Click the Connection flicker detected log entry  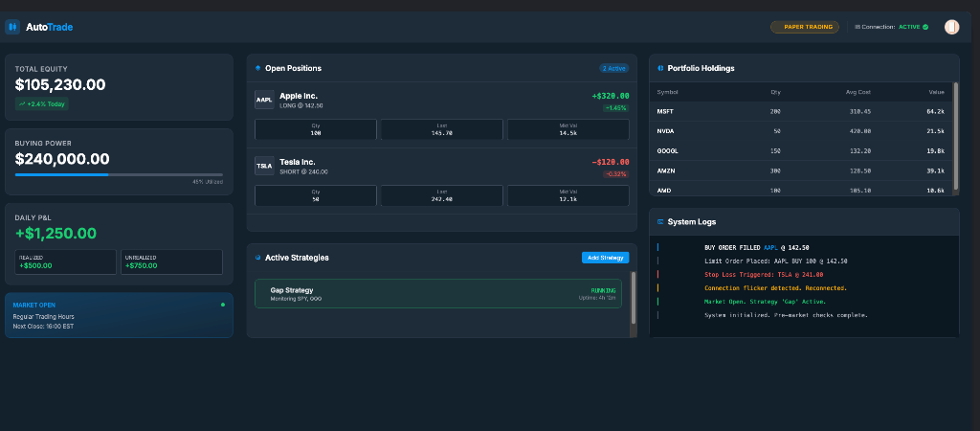[775, 288]
